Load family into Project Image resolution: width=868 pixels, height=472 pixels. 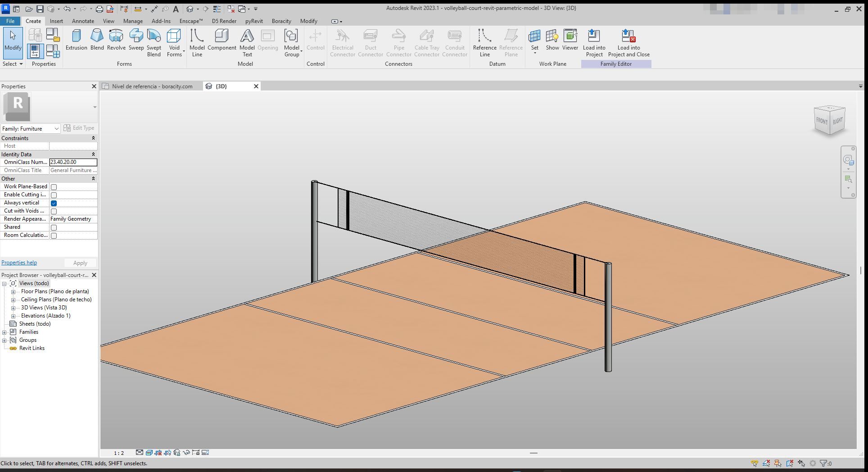click(594, 43)
